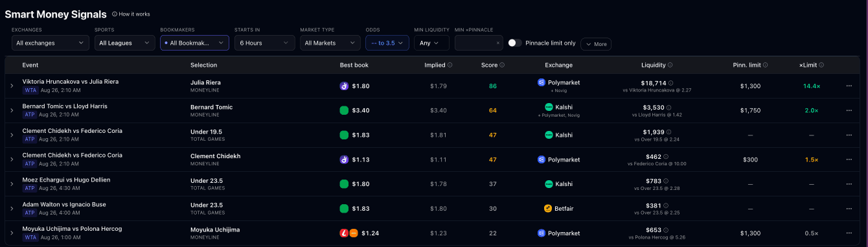Open three-dot menu for Uchijima vs Hercog row

click(849, 233)
